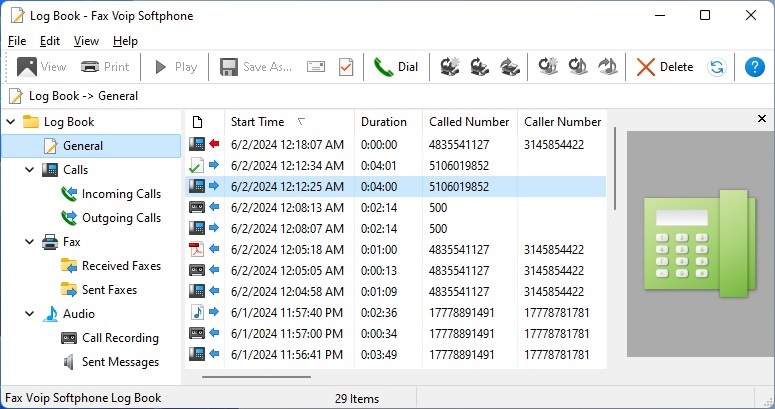Click the envelope icon in toolbar

(316, 67)
